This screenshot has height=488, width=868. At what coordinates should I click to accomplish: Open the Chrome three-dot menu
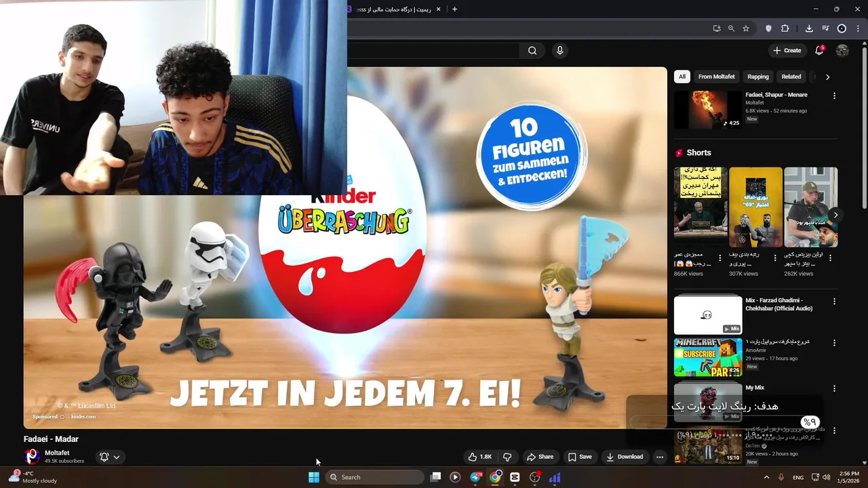pos(858,28)
